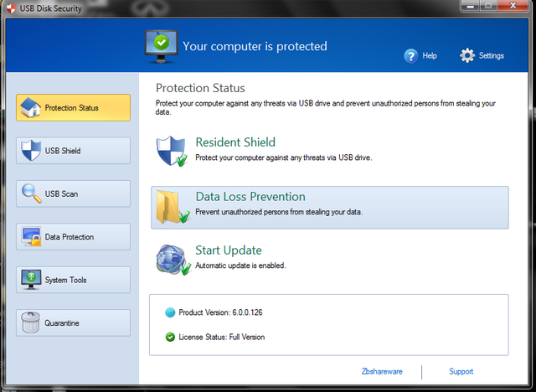
Task: Open the Help text link
Action: coord(430,56)
